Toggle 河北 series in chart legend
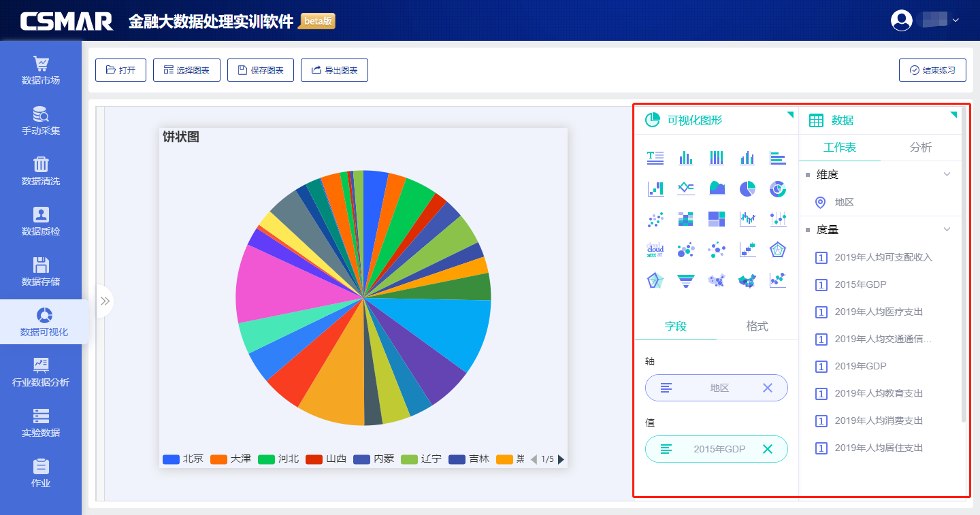Screen dimensions: 980x515 278,459
